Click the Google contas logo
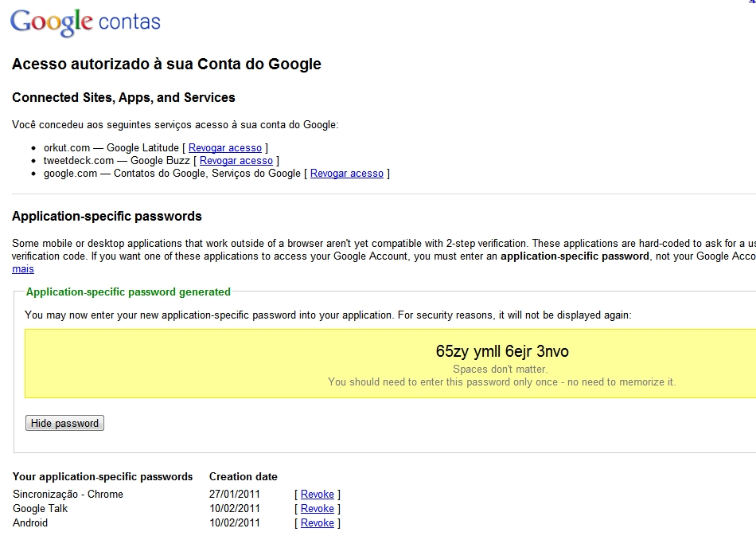This screenshot has height=536, width=756. pyautogui.click(x=85, y=22)
